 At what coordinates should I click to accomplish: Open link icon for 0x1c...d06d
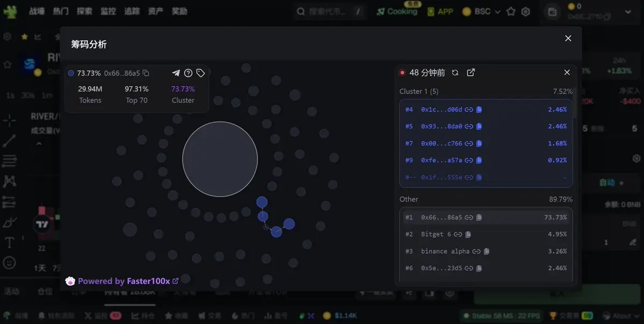(469, 110)
